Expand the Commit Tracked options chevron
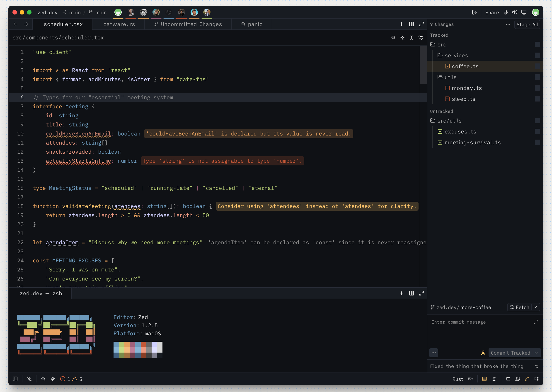The image size is (552, 392). click(536, 353)
